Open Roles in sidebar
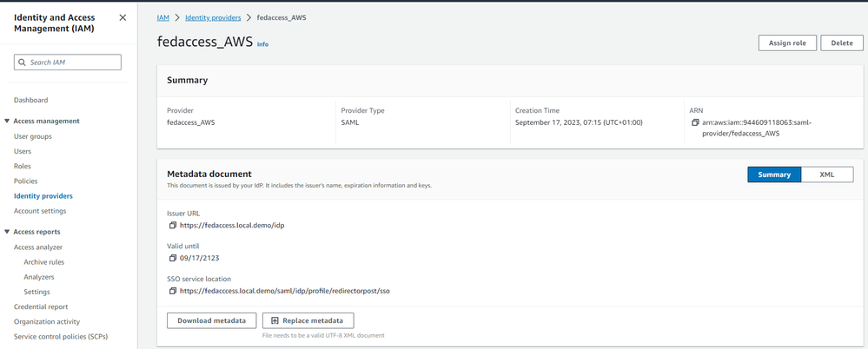Viewport: 868px width, 349px height. click(22, 166)
